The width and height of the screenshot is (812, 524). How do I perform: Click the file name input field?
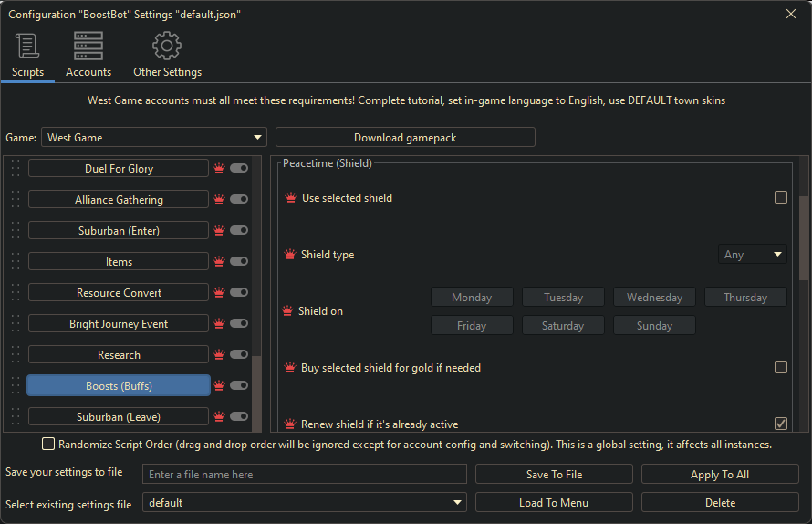click(305, 475)
